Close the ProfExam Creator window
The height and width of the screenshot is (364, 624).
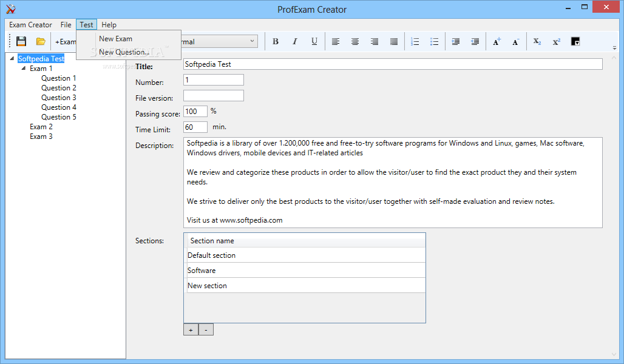606,7
